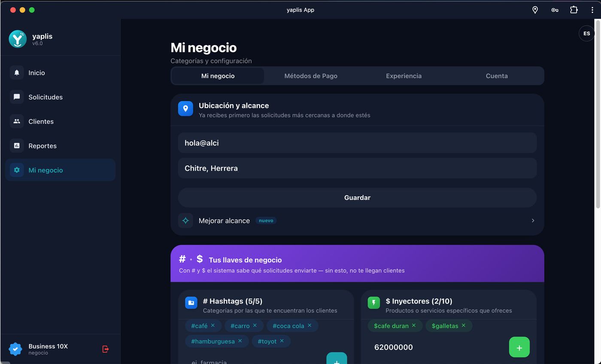This screenshot has width=601, height=364.
Task: Go to Clientes people icon
Action: tap(17, 121)
